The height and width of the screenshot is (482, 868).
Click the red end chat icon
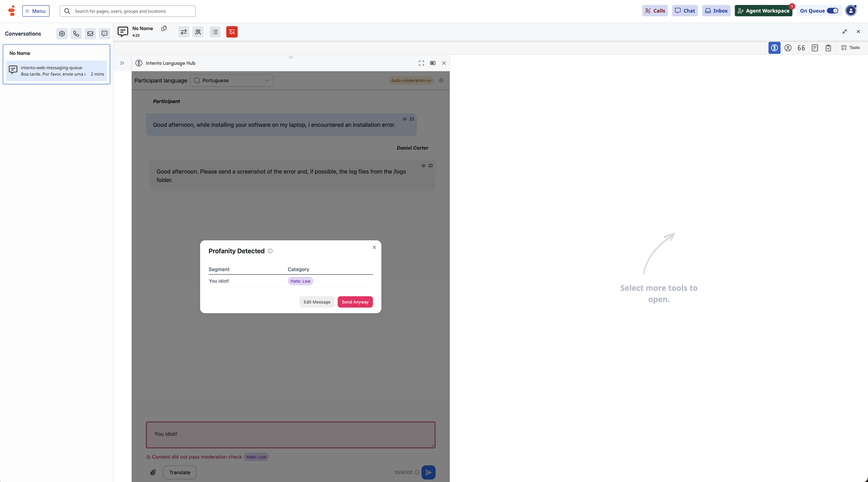232,32
